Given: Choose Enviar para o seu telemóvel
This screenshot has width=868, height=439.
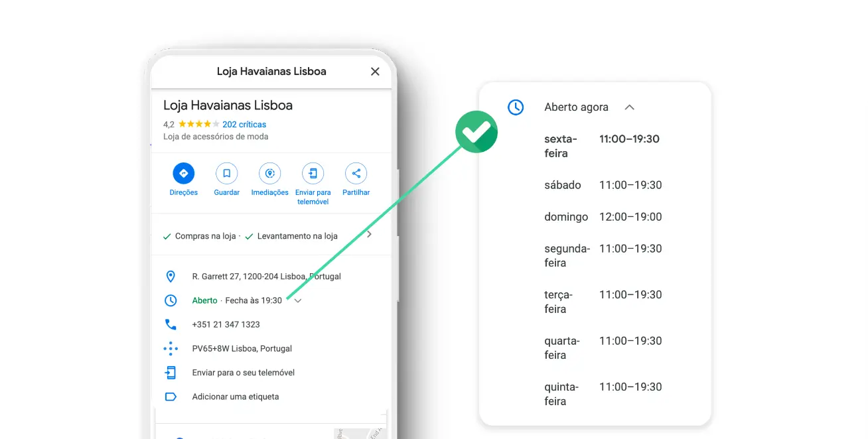Looking at the screenshot, I should coord(243,373).
